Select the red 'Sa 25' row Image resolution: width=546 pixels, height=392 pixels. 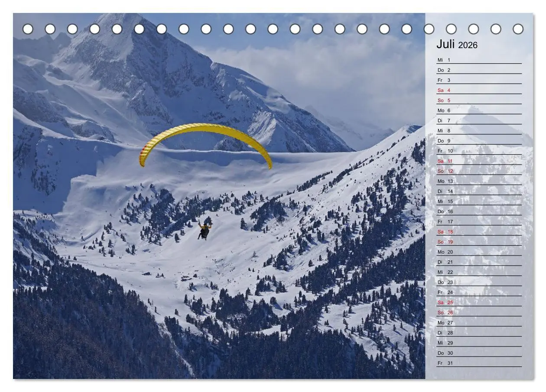click(479, 302)
